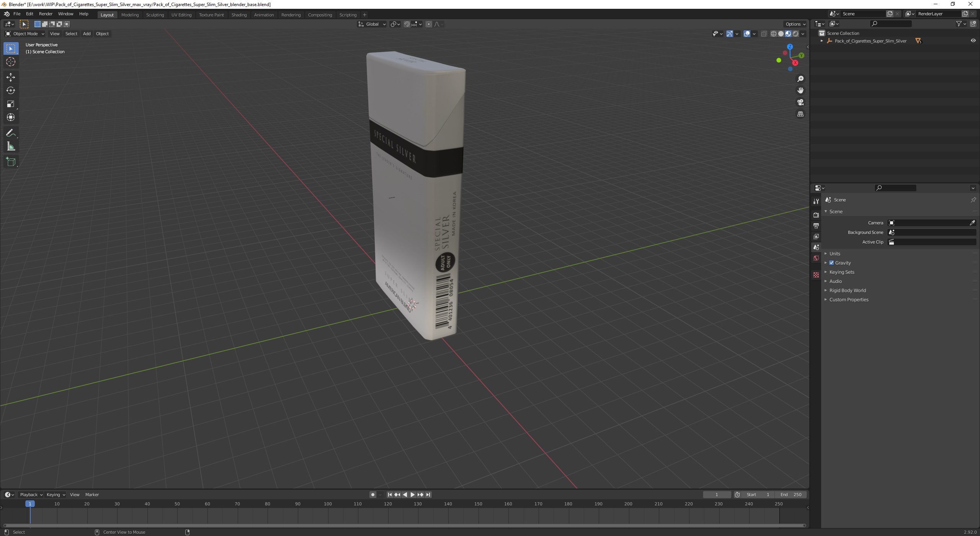Select the Rotate tool
The width and height of the screenshot is (980, 536).
[x=11, y=90]
